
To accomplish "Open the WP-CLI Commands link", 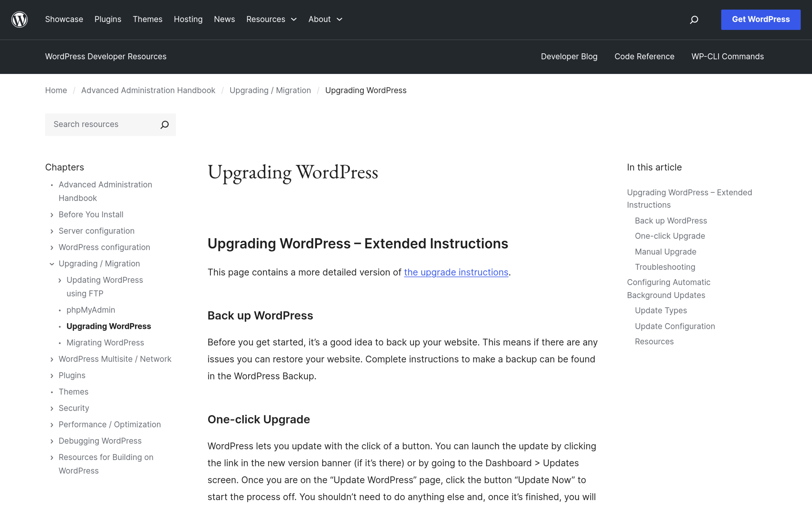I will (x=727, y=57).
